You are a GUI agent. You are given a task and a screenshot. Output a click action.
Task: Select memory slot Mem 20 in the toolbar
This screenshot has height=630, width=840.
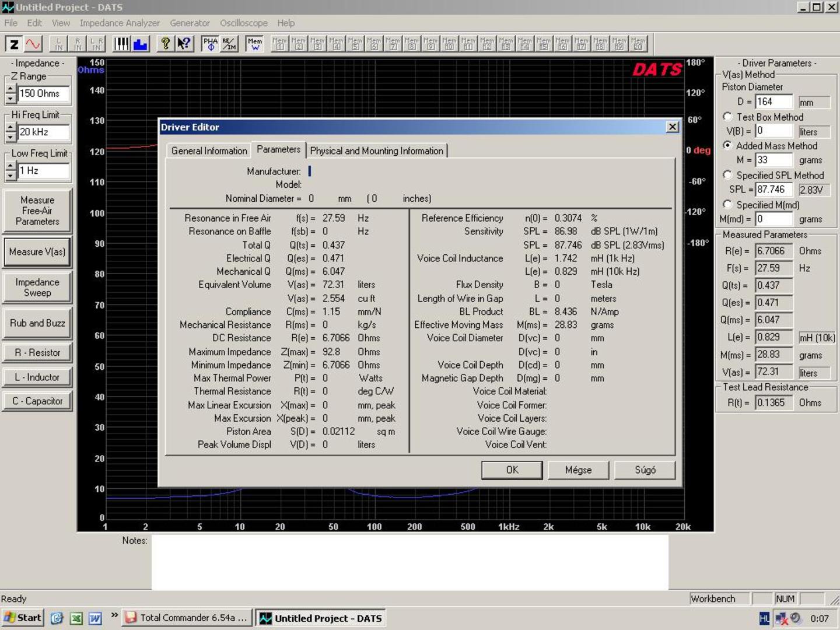point(638,44)
